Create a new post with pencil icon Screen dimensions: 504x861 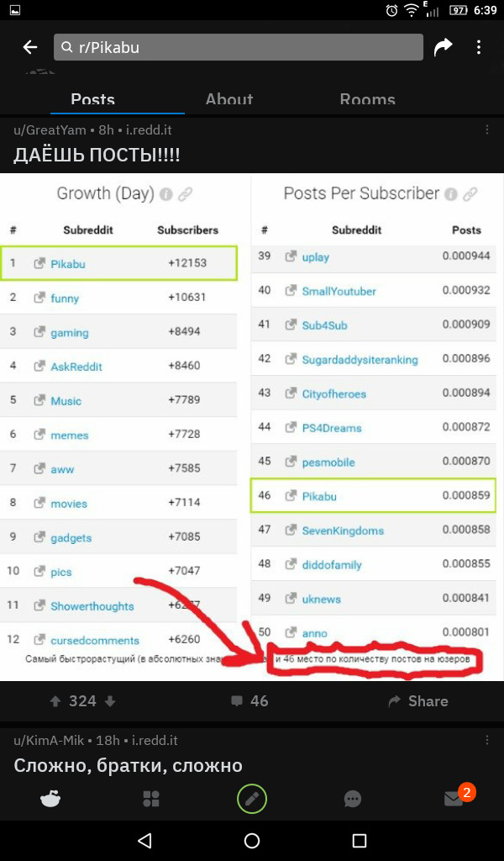click(252, 799)
